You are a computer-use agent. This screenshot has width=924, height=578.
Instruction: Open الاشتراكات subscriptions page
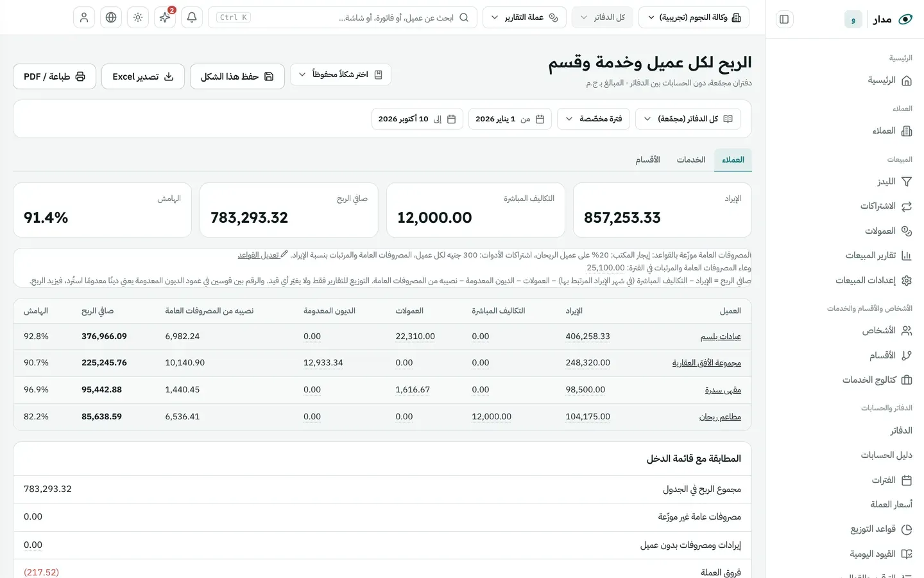(x=886, y=206)
